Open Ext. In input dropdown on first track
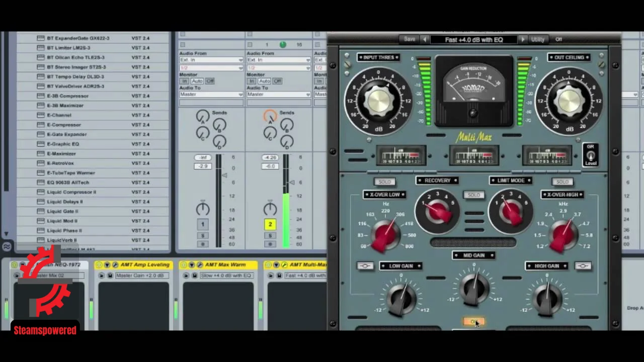 tap(211, 60)
